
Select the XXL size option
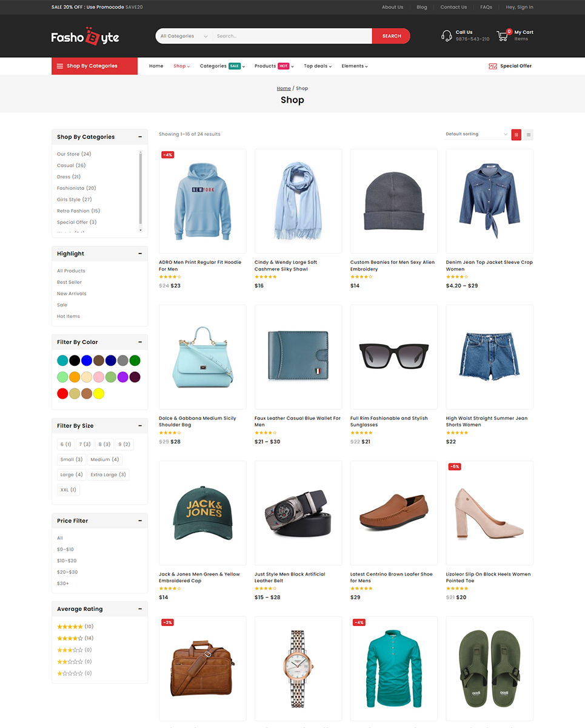(68, 490)
